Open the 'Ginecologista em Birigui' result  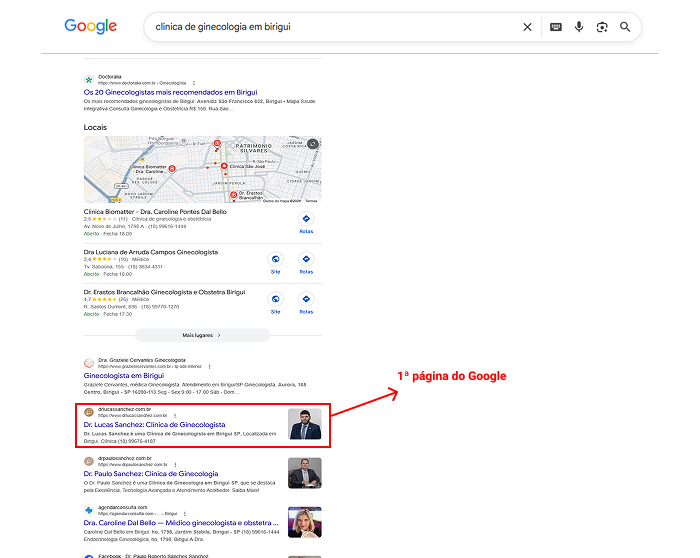pos(124,376)
